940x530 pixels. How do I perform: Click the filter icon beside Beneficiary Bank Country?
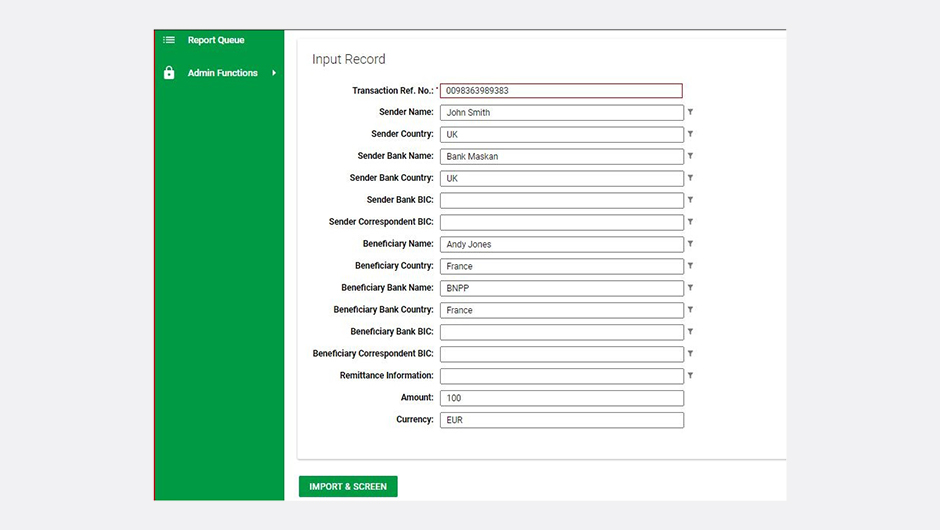(690, 310)
